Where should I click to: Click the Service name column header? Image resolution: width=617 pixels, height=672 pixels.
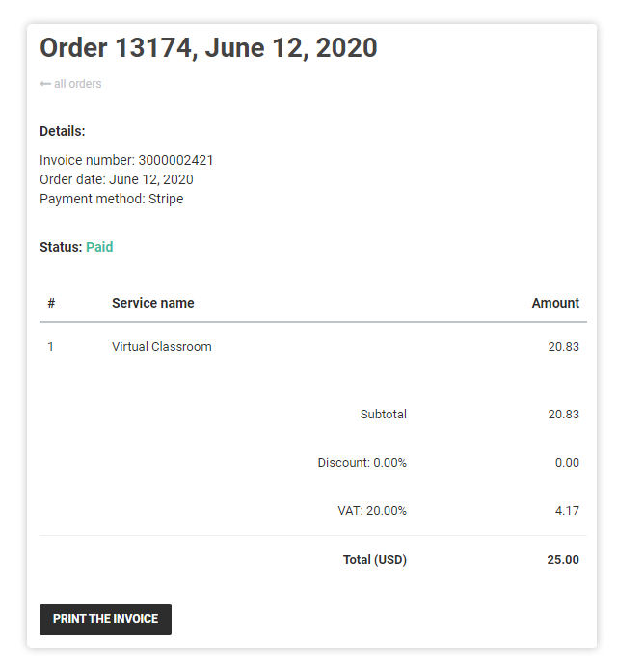(x=153, y=303)
